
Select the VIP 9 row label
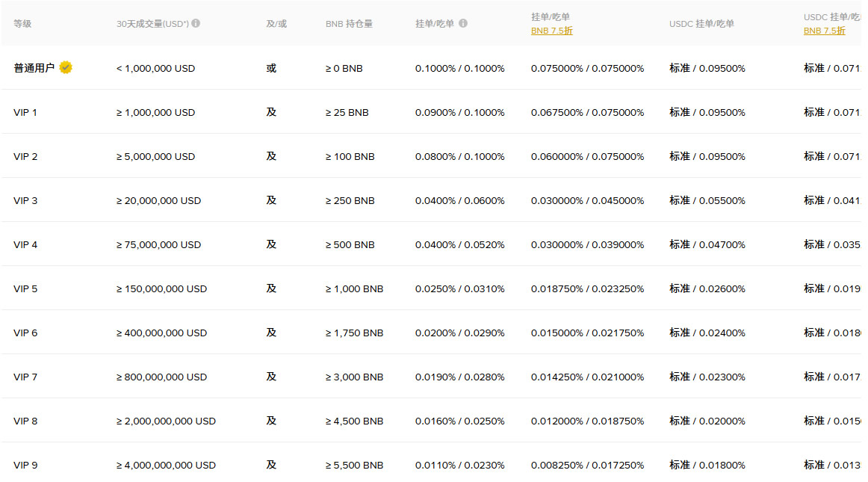(x=25, y=465)
